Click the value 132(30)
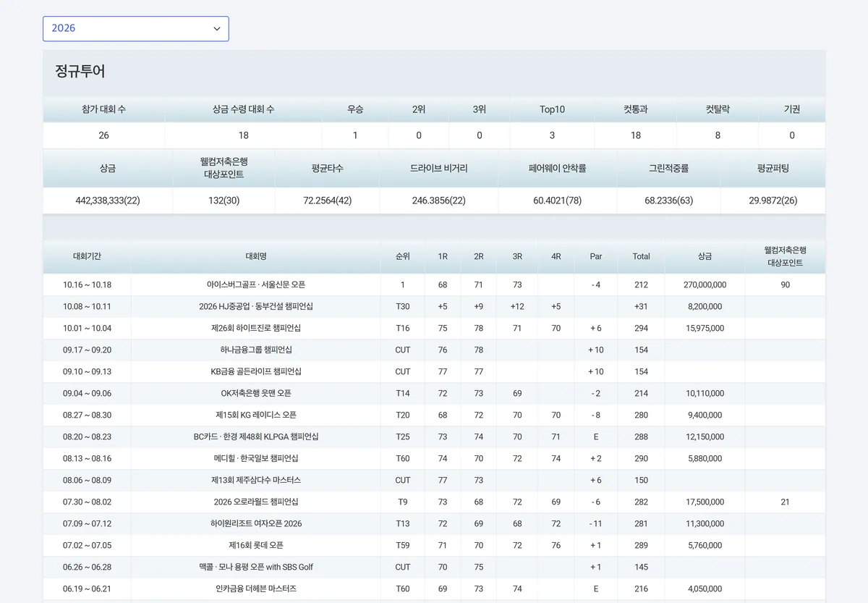This screenshot has width=868, height=603. pos(224,201)
